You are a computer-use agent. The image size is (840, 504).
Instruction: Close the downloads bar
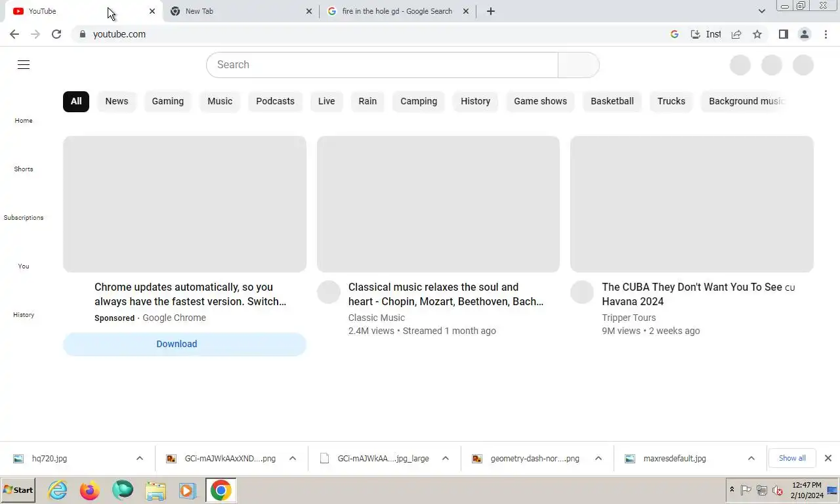[828, 458]
